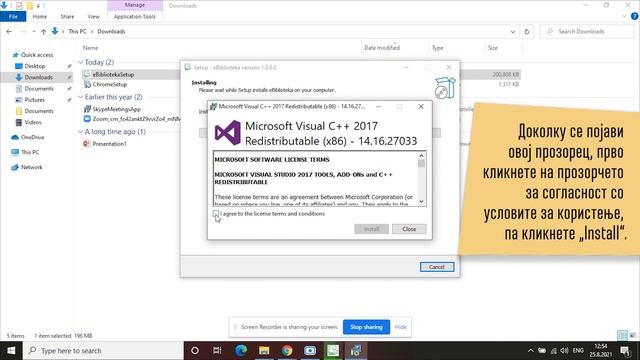The height and width of the screenshot is (360, 640).
Task: Open Task View on the taskbar
Action: click(x=217, y=351)
